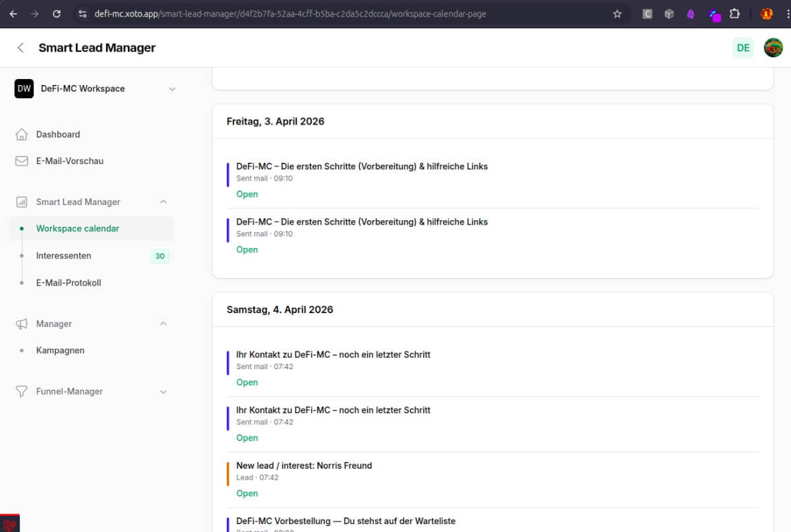Viewport: 791px width, 532px height.
Task: Open Kampagnen in the sidebar
Action: click(x=60, y=350)
